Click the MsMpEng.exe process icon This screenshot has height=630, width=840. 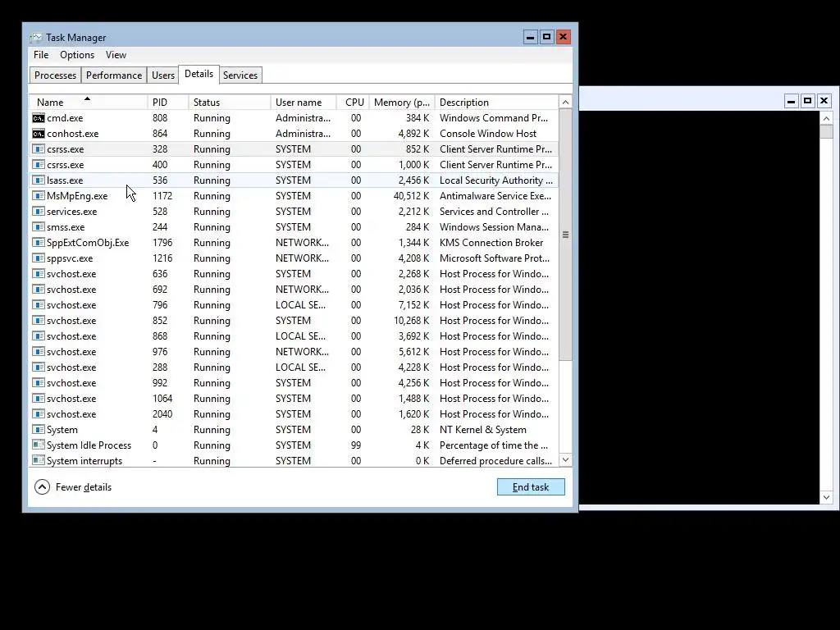tap(38, 195)
